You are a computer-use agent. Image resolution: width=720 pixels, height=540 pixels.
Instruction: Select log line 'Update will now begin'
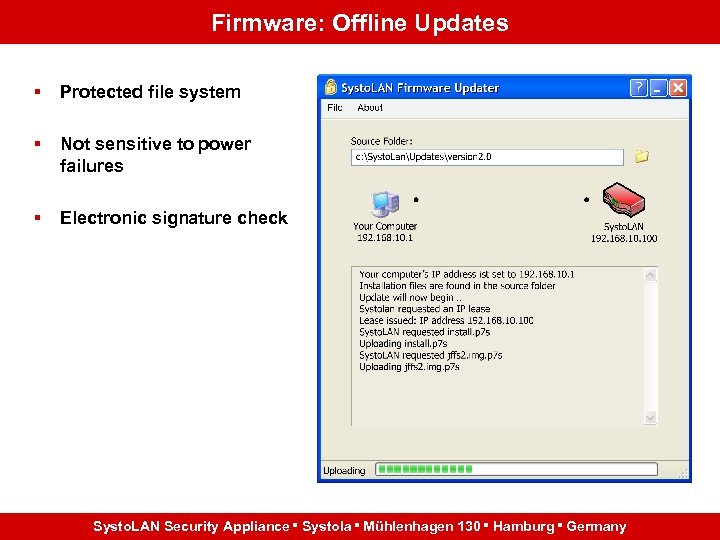[411, 298]
